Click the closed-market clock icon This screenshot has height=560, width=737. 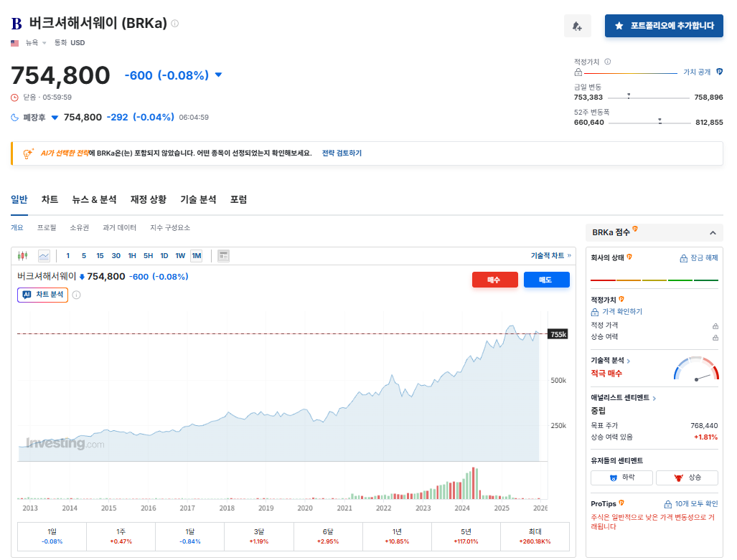[x=14, y=98]
